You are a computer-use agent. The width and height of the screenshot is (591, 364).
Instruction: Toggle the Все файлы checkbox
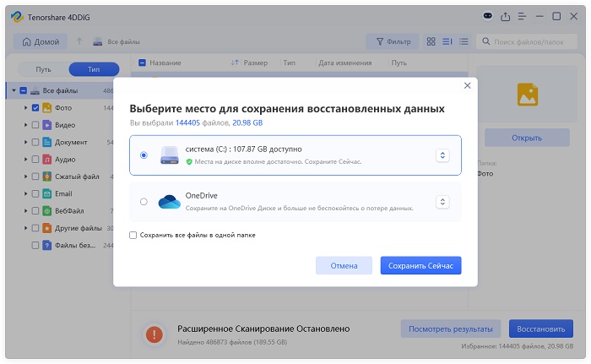tap(24, 90)
